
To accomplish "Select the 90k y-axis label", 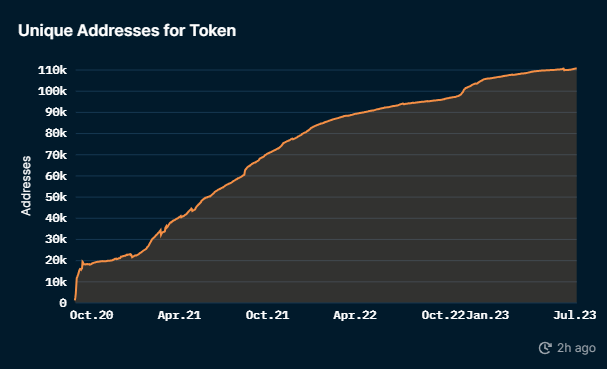I will pyautogui.click(x=56, y=112).
